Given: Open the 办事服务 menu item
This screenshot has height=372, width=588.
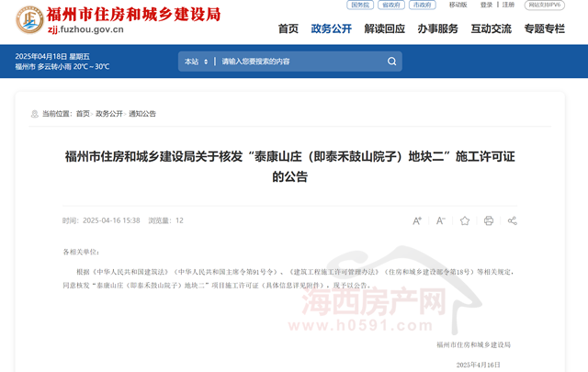Looking at the screenshot, I should click(x=437, y=28).
